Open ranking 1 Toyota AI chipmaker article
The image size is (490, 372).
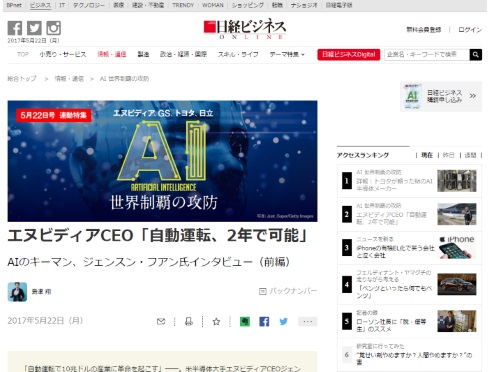point(394,185)
